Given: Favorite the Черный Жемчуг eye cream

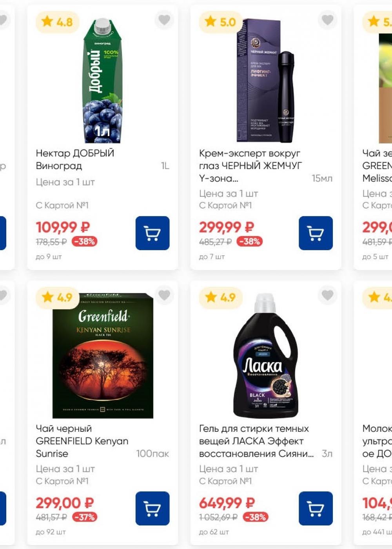Looking at the screenshot, I should (327, 19).
